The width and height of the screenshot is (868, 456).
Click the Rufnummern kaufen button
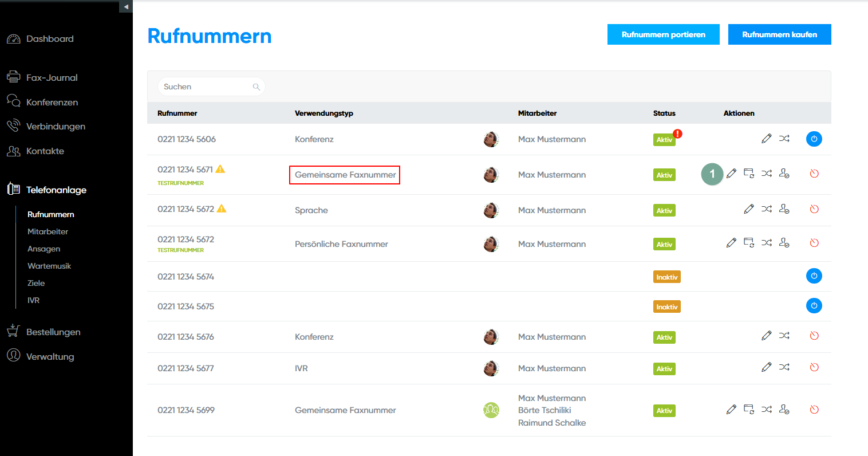point(779,34)
